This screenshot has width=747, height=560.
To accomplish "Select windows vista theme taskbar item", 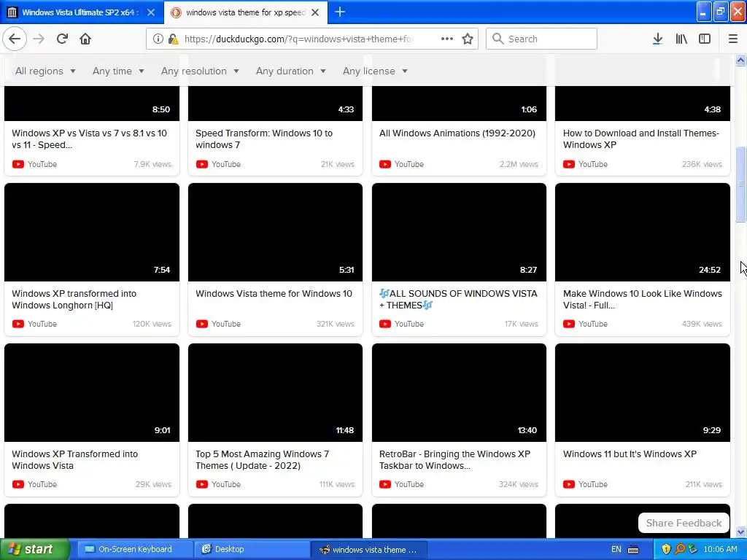I will [369, 549].
